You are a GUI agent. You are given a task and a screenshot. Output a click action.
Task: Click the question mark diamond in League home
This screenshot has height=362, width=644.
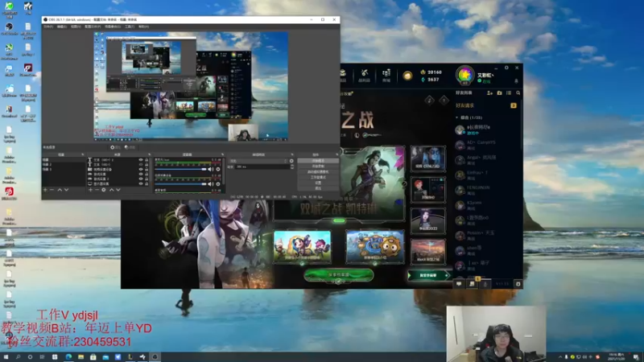click(444, 100)
